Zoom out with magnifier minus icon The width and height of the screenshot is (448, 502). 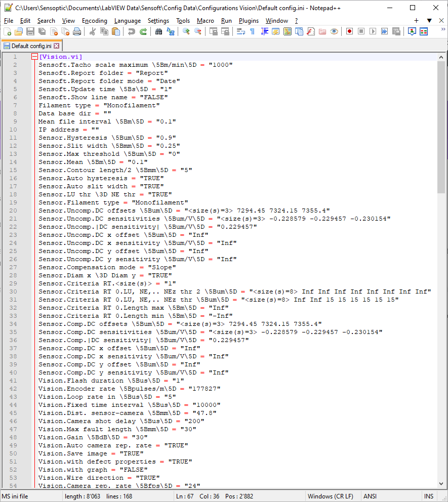(x=197, y=31)
